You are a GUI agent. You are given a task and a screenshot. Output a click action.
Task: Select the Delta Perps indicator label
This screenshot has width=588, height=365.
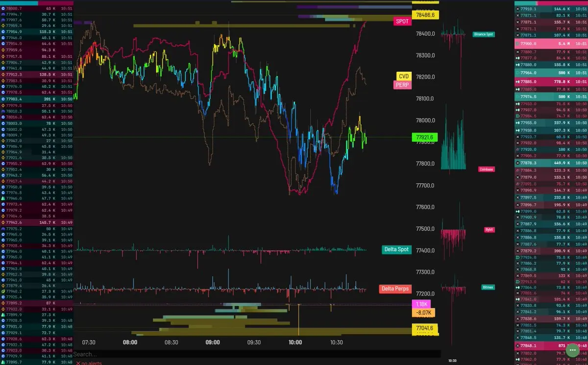click(x=395, y=289)
